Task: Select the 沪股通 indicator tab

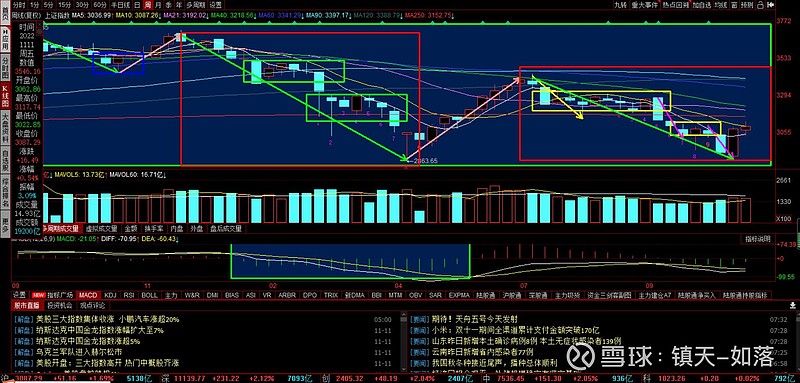Action: [512, 295]
